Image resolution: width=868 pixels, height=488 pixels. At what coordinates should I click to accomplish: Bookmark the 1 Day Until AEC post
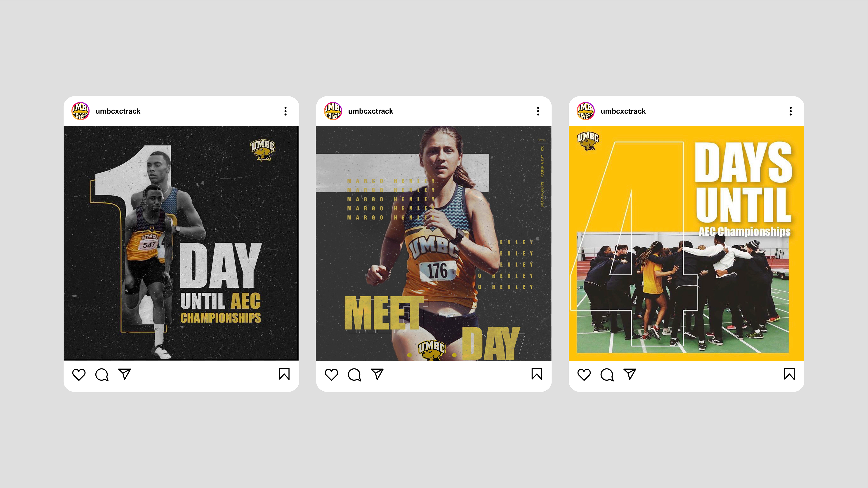tap(284, 374)
